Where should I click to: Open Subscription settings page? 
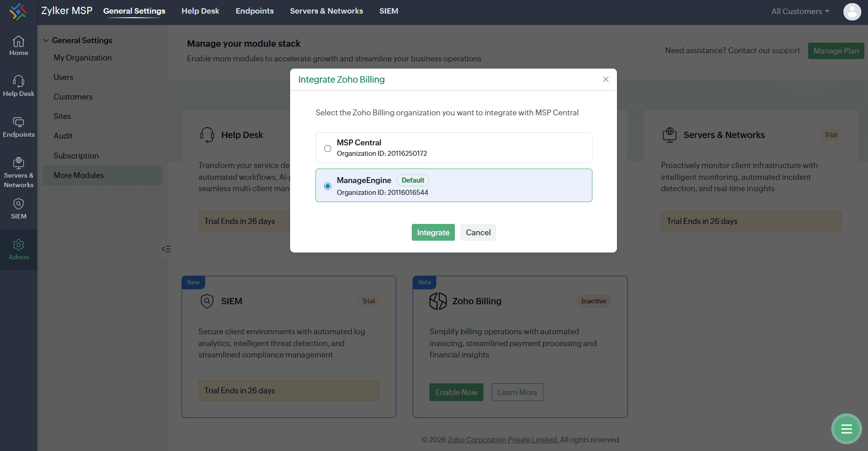tap(76, 156)
